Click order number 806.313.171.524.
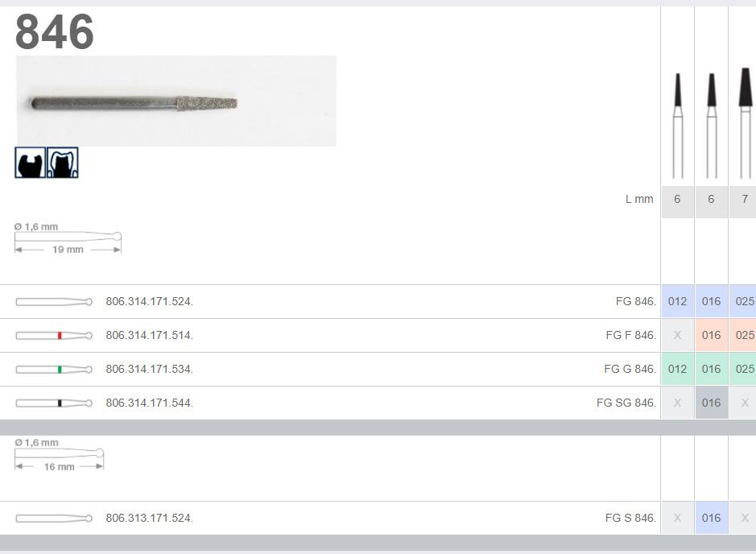This screenshot has height=554, width=756. click(x=149, y=518)
